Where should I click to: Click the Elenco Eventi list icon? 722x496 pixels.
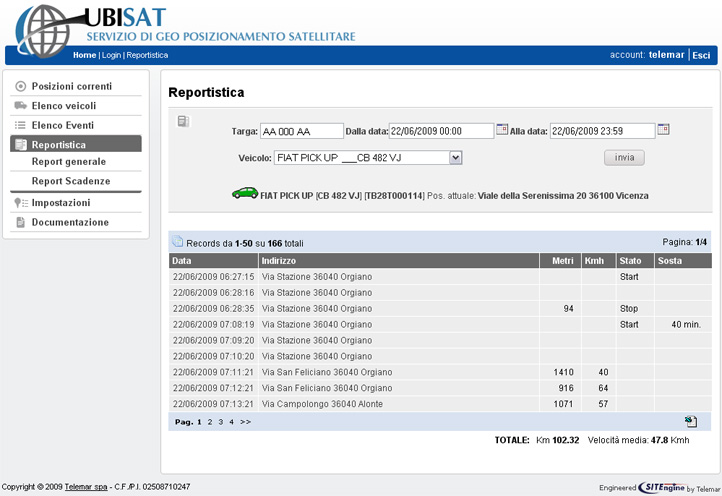click(x=20, y=125)
